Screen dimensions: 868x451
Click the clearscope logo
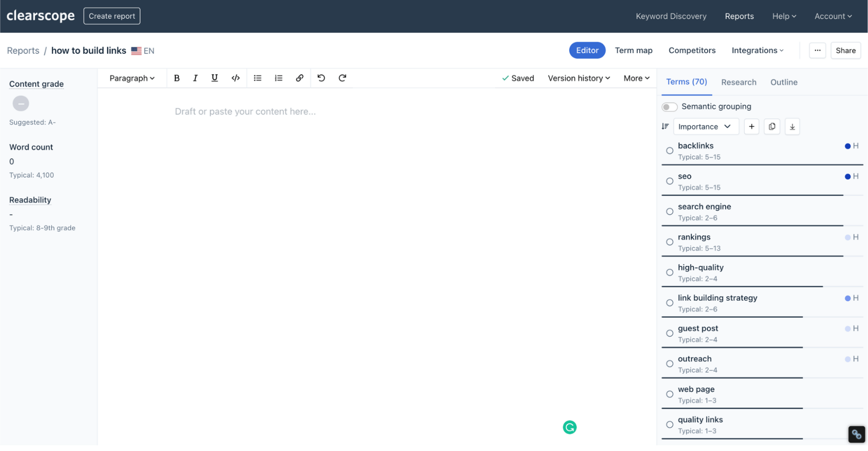pos(41,16)
